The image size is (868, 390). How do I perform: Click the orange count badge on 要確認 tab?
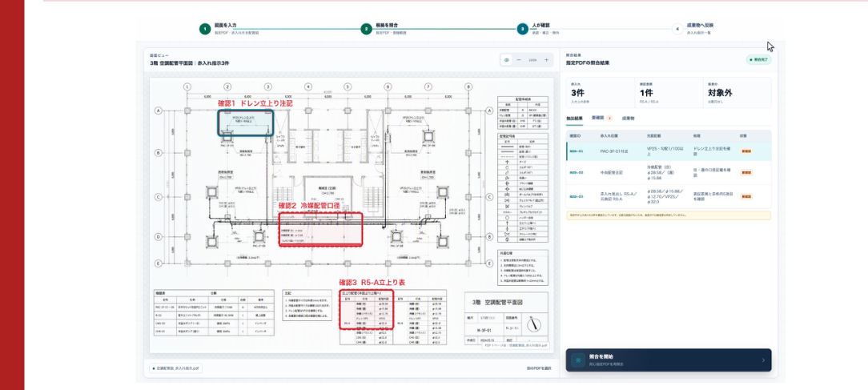click(609, 118)
